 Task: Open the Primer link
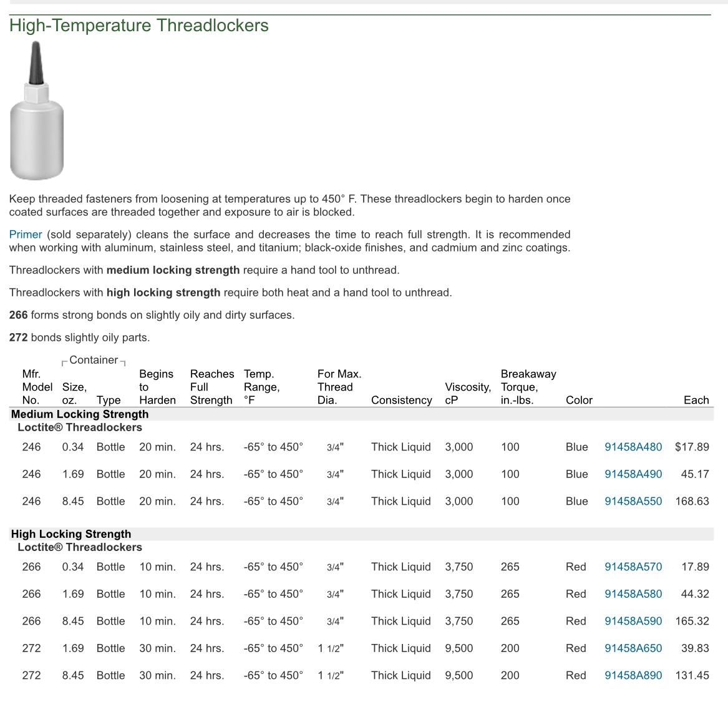[x=26, y=235]
